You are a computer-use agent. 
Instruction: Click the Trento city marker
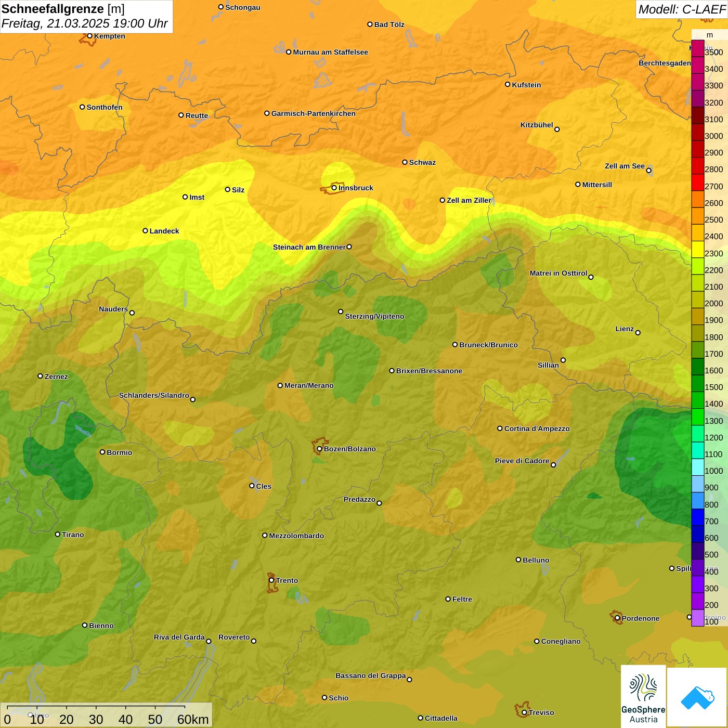point(271,580)
